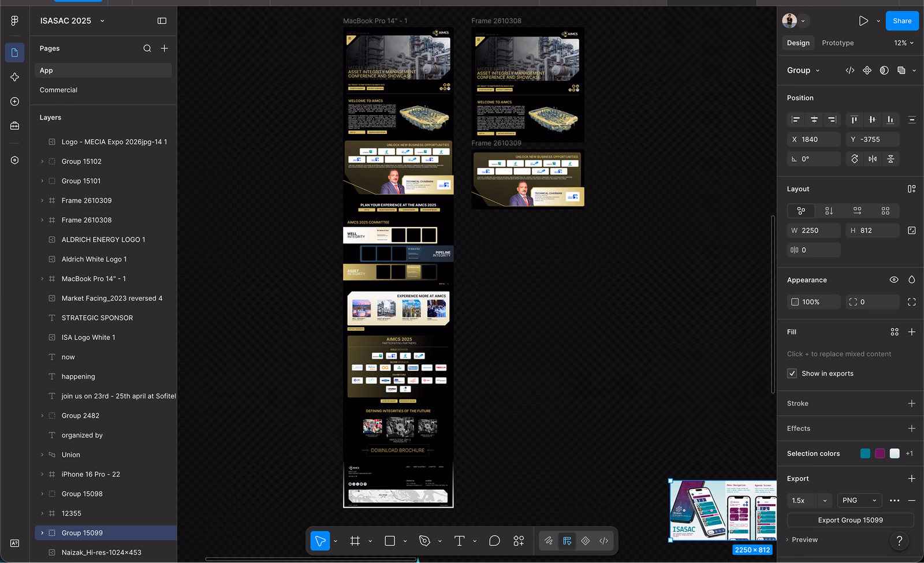Open ISASAC 2025 file name dropdown
924x563 pixels.
(x=102, y=21)
